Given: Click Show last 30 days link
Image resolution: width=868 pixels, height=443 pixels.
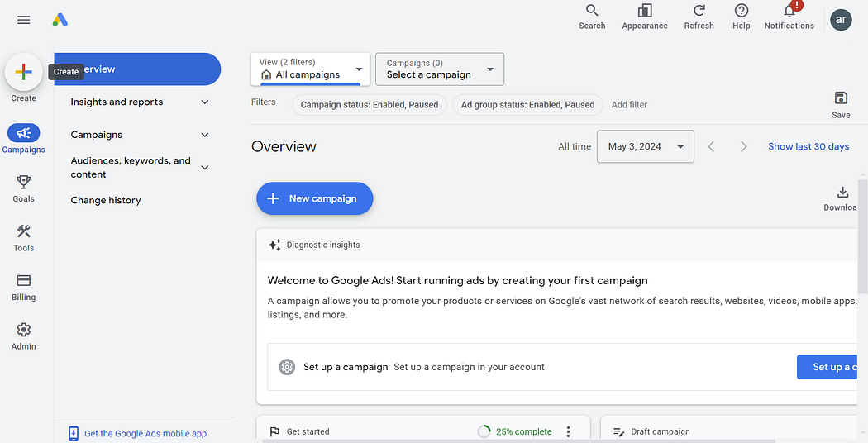Looking at the screenshot, I should click(x=808, y=147).
